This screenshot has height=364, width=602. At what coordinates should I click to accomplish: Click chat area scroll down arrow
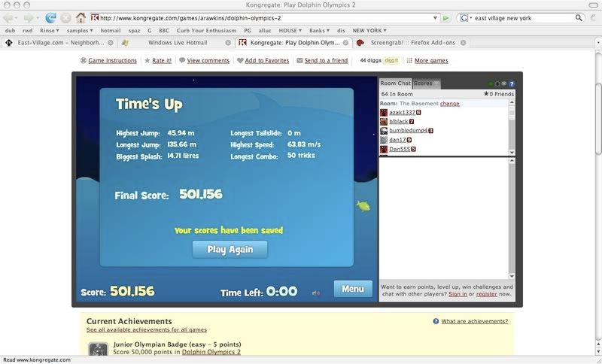click(512, 276)
